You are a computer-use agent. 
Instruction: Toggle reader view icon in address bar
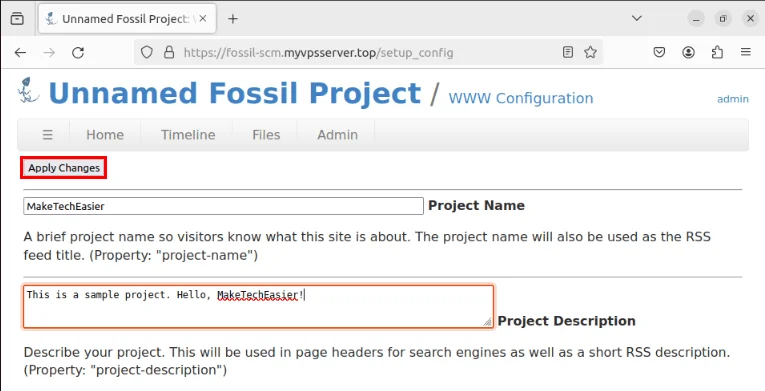(567, 52)
